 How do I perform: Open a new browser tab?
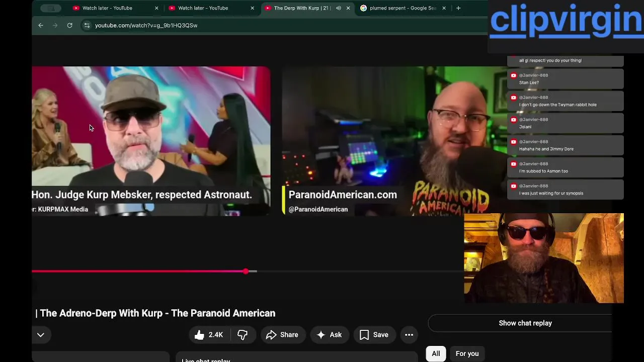(x=458, y=8)
